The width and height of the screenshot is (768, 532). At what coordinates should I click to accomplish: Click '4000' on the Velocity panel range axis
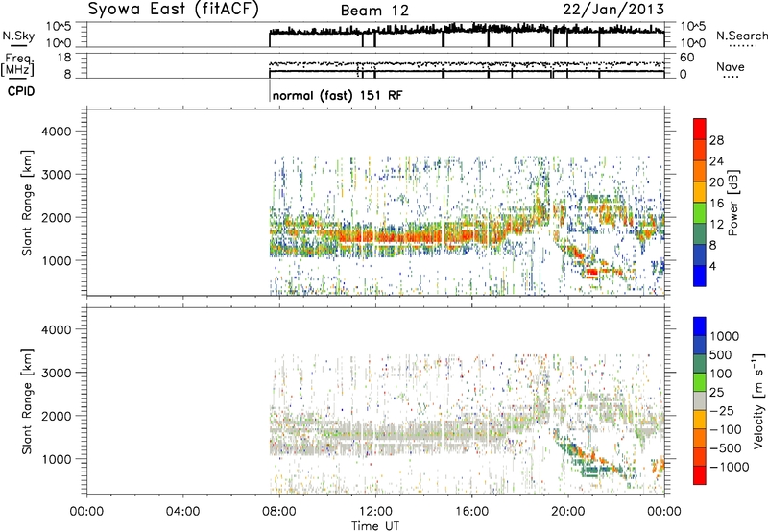[57, 329]
